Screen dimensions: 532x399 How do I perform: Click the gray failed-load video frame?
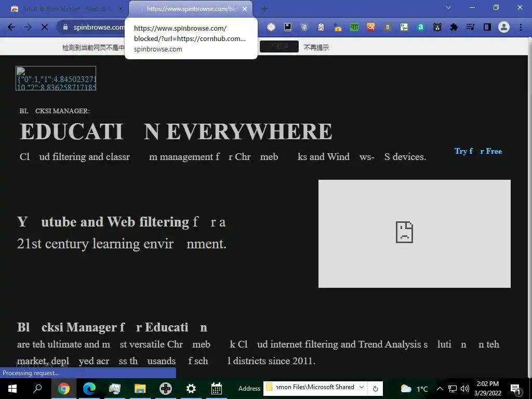414,234
